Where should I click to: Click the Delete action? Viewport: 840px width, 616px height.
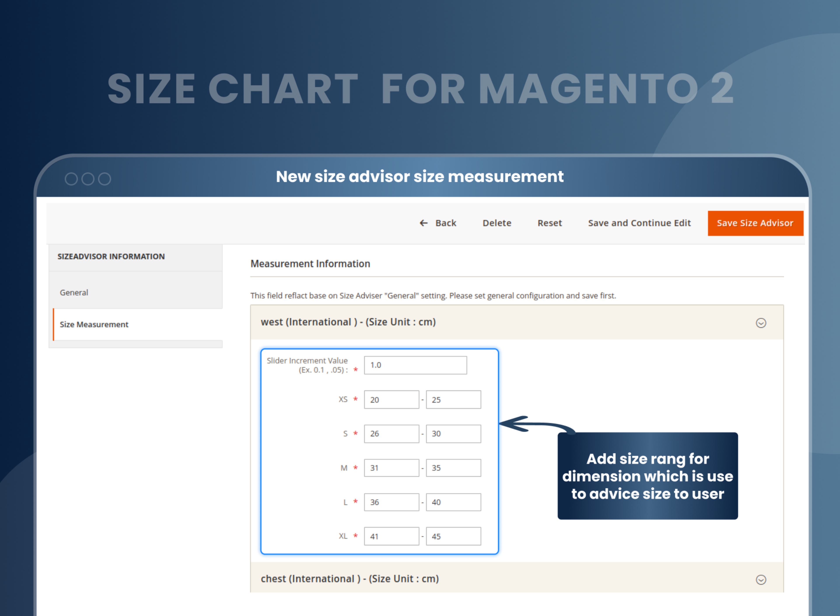click(x=497, y=223)
